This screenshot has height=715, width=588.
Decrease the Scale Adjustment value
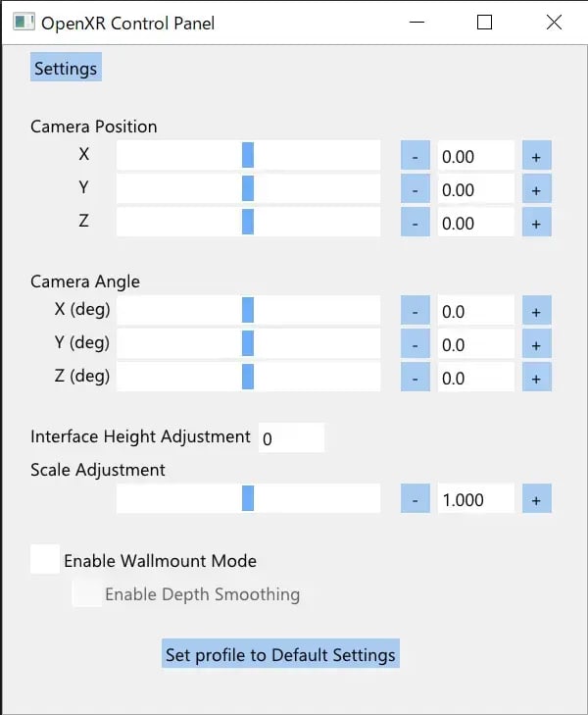415,499
